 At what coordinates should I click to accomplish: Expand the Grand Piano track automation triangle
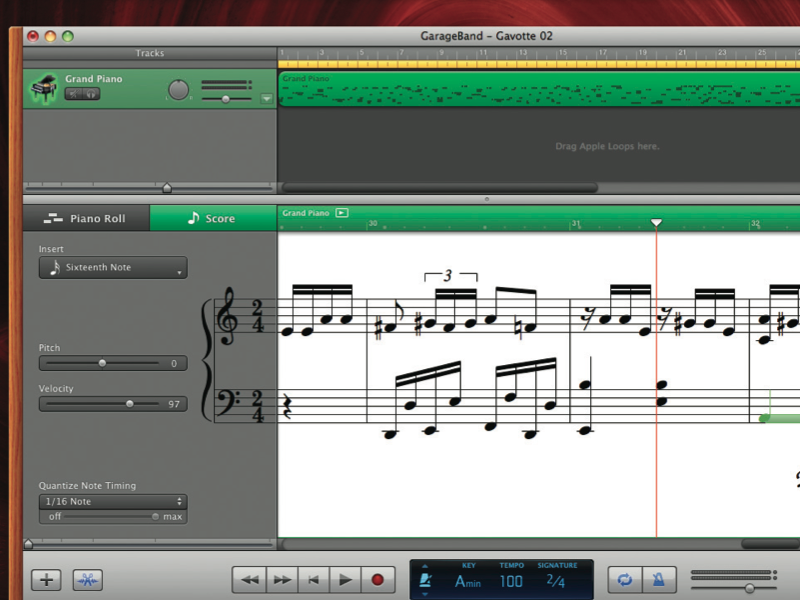pyautogui.click(x=266, y=98)
